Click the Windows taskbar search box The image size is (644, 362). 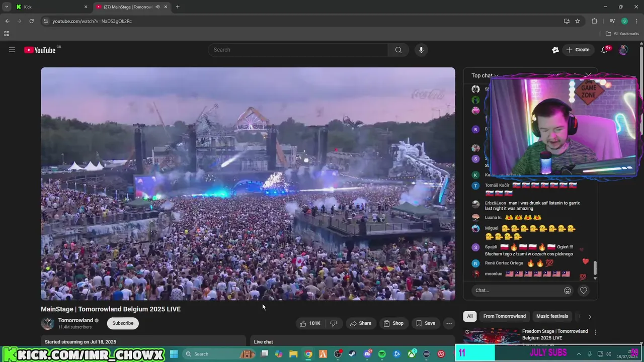point(219,354)
